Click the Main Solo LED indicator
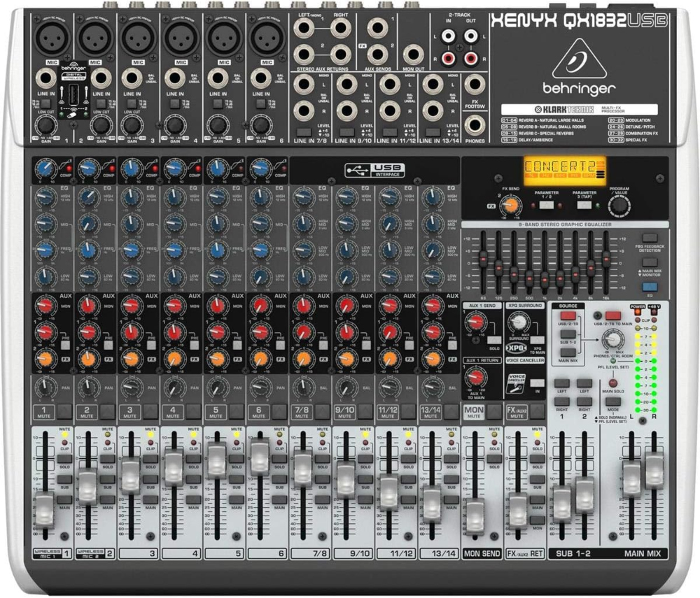 [x=613, y=383]
